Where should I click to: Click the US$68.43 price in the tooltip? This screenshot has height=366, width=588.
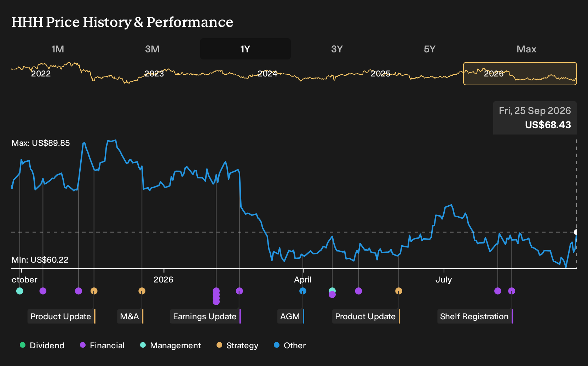[x=548, y=125]
